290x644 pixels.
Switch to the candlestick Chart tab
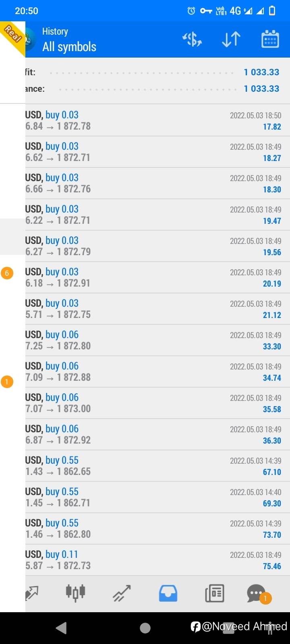(x=75, y=592)
